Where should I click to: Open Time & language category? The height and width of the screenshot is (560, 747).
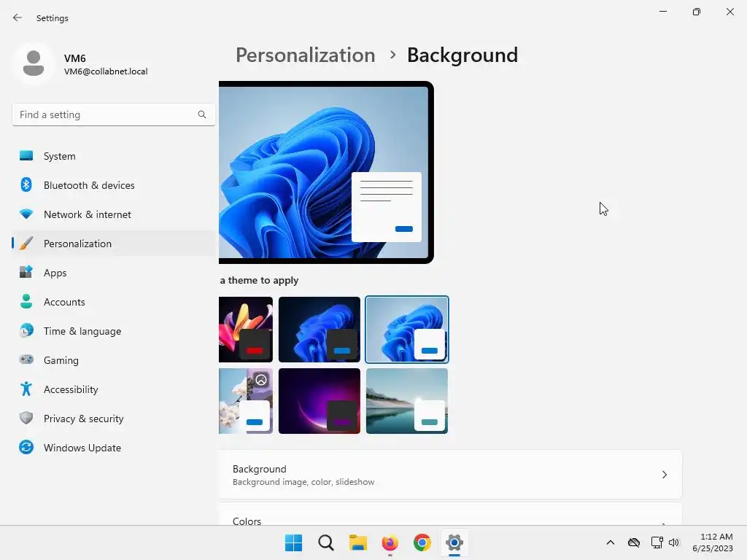[x=113, y=330]
